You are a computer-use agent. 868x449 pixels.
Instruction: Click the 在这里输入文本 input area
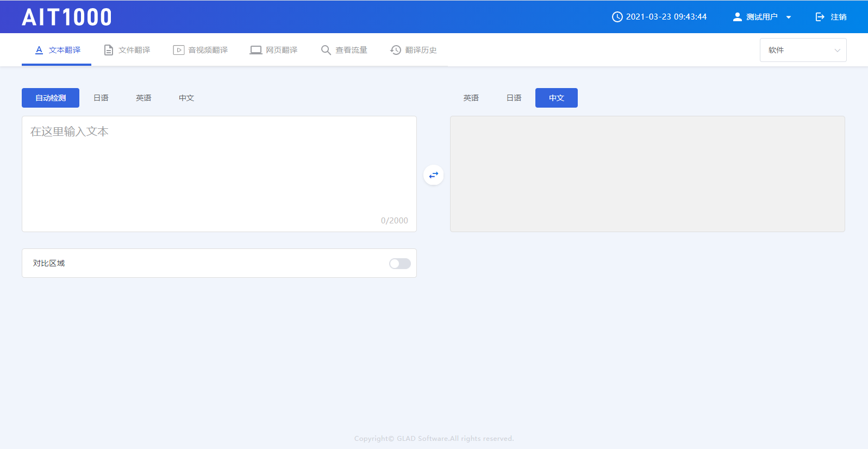219,169
